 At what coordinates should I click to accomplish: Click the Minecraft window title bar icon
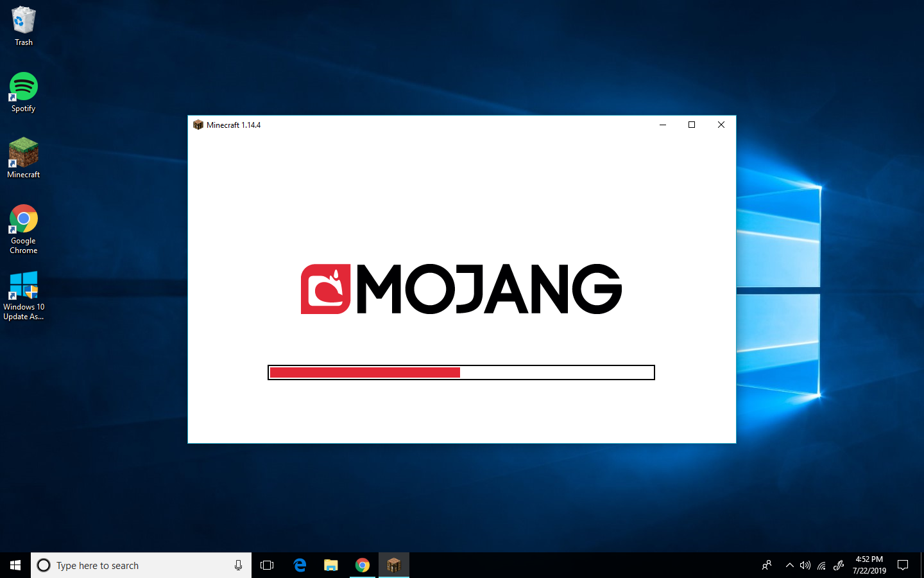point(198,125)
